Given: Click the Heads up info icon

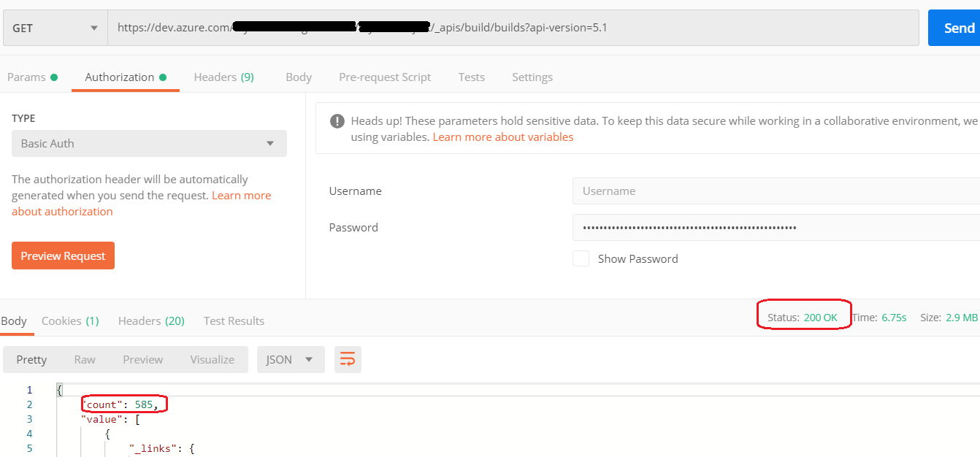Looking at the screenshot, I should pyautogui.click(x=337, y=121).
